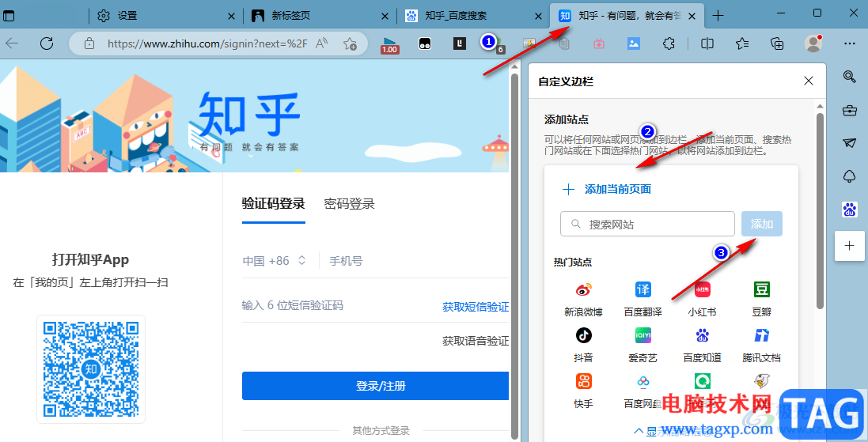The height and width of the screenshot is (442, 868).
Task: Add 小红书 from popular sites
Action: [x=702, y=299]
